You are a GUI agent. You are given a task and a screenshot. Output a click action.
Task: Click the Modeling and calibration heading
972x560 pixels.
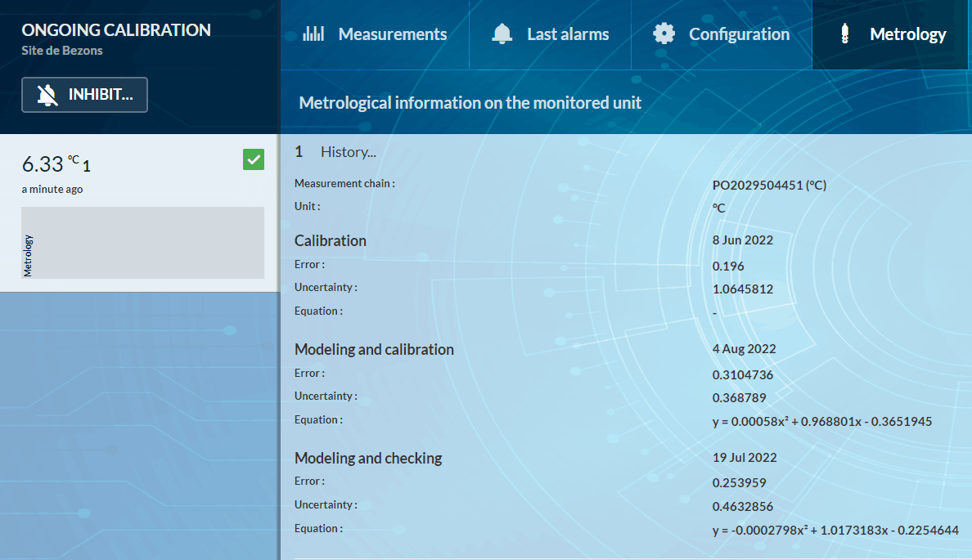click(374, 349)
